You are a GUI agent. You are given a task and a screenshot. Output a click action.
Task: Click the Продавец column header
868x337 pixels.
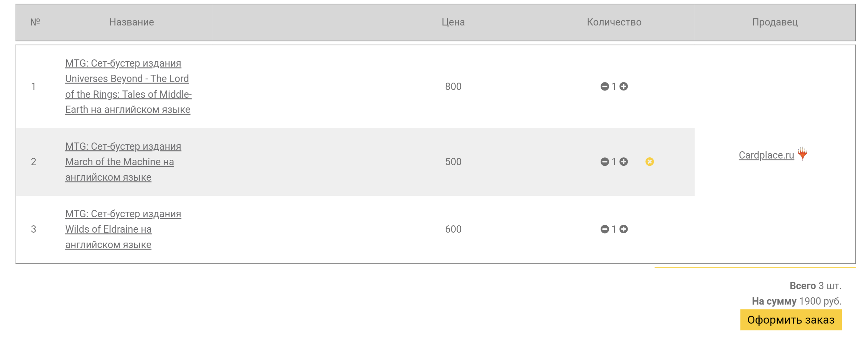pyautogui.click(x=775, y=22)
